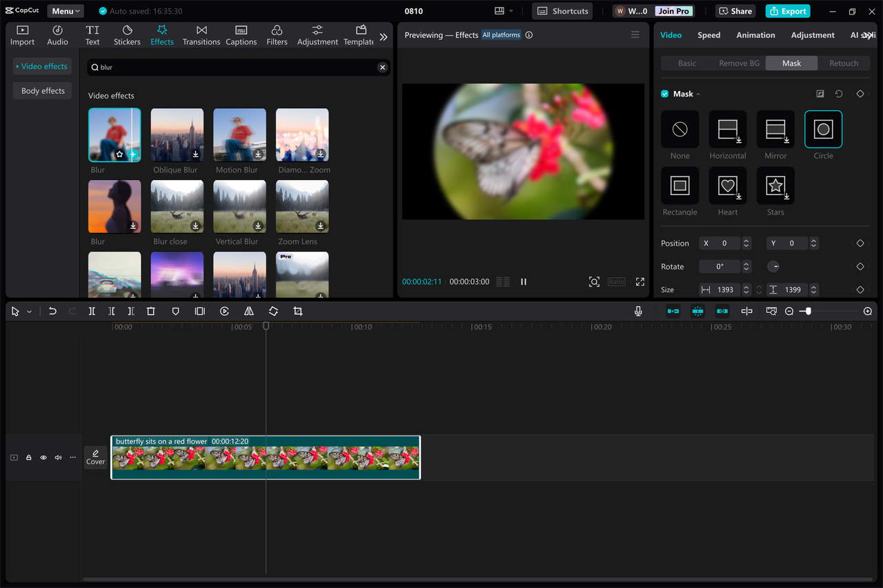Switch to the Animation tab
The width and height of the screenshot is (883, 588).
click(x=755, y=34)
